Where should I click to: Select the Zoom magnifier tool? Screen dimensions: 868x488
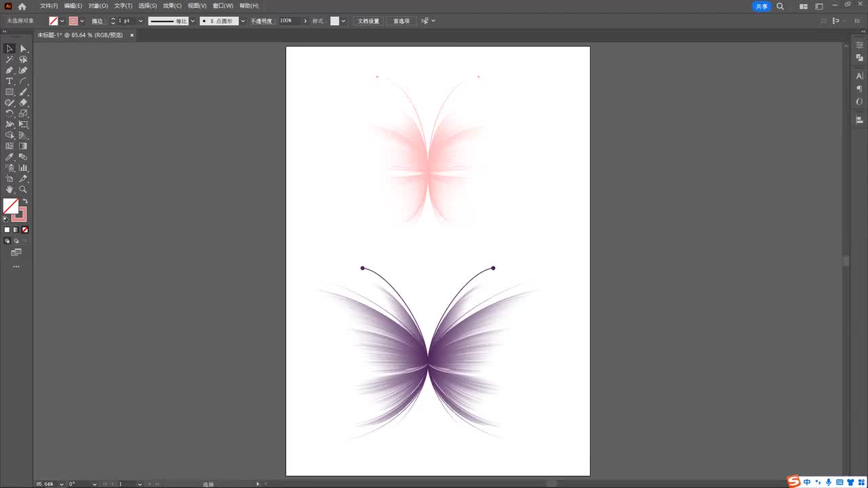point(23,190)
